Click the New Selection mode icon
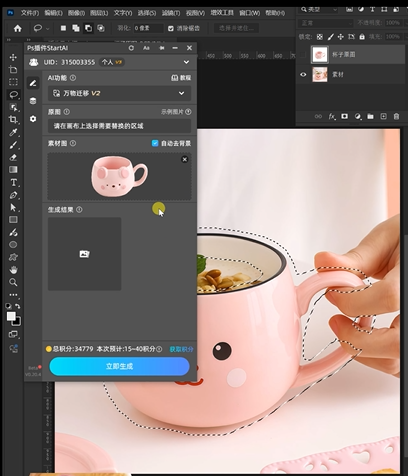This screenshot has width=408, height=476. (x=63, y=28)
